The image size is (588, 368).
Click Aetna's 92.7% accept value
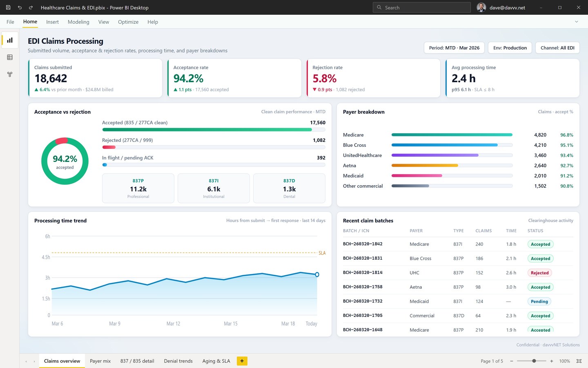click(x=567, y=166)
